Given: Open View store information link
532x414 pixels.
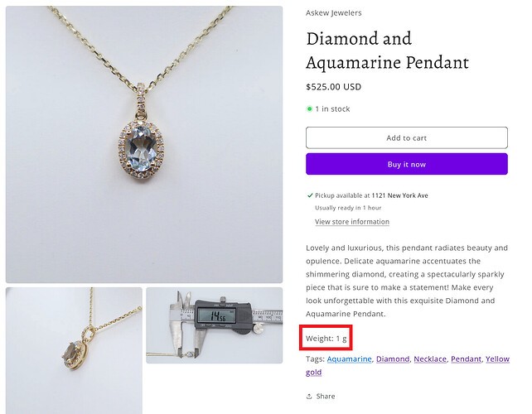Looking at the screenshot, I should point(351,222).
